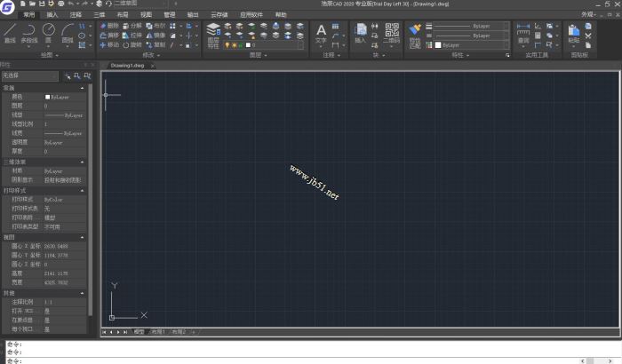Open the Layer Properties (图层特性) manager
The width and height of the screenshot is (622, 364).
(213, 35)
